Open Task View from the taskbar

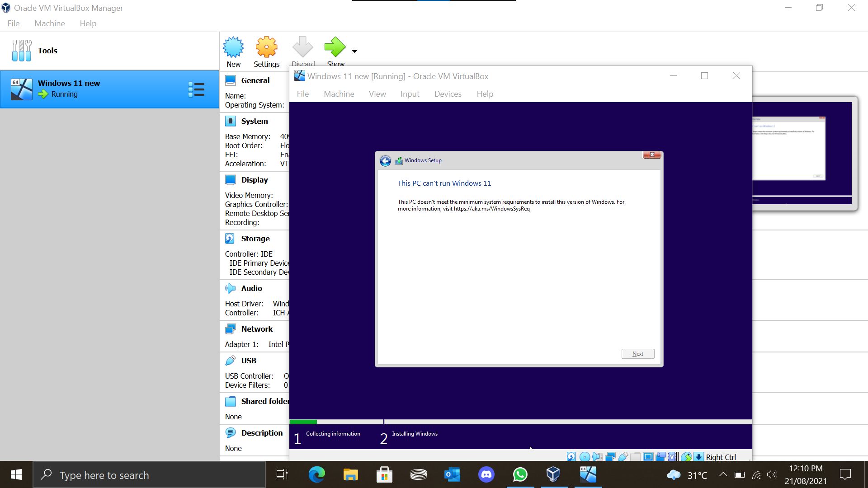pyautogui.click(x=282, y=474)
